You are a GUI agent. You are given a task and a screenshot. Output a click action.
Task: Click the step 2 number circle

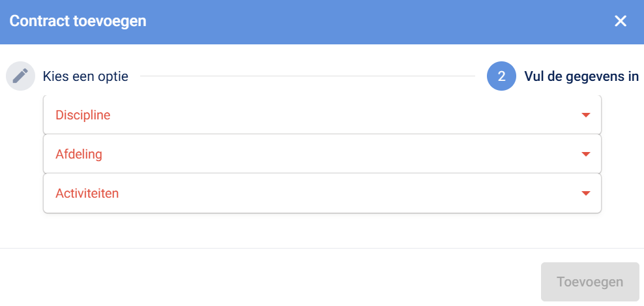tap(501, 76)
